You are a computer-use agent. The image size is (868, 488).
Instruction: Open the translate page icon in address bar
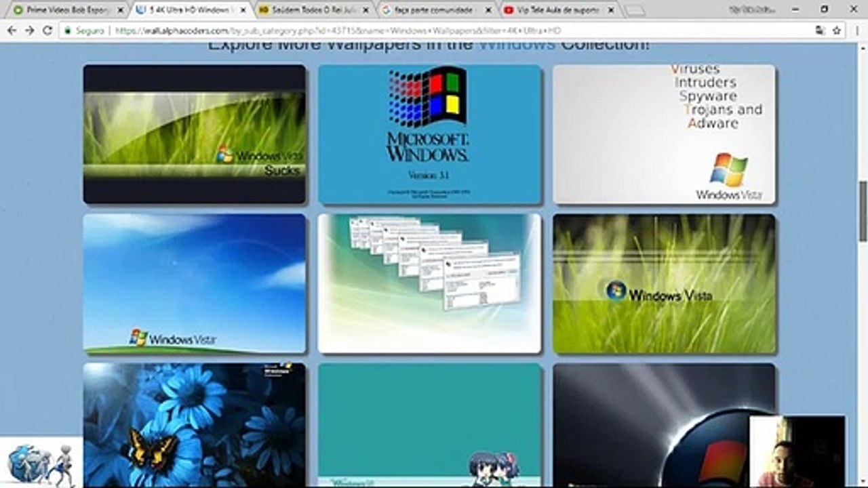(x=820, y=30)
